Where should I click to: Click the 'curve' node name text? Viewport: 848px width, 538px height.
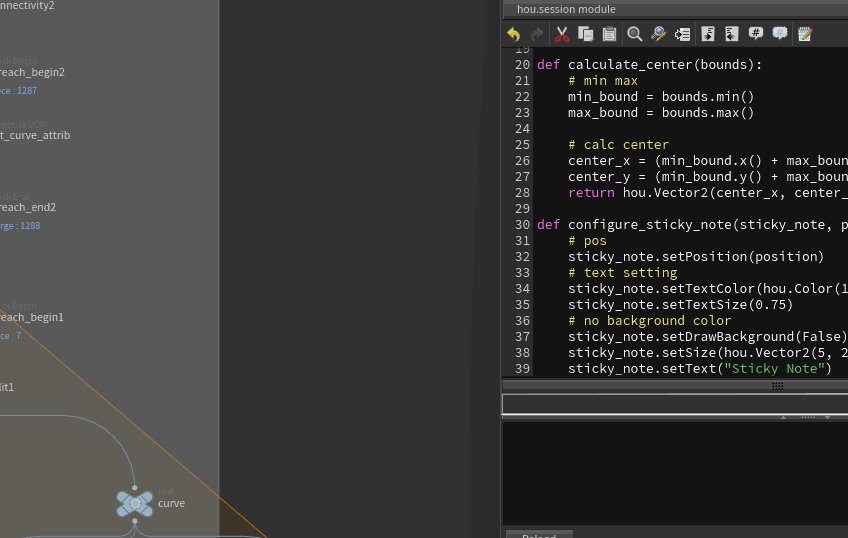(171, 503)
